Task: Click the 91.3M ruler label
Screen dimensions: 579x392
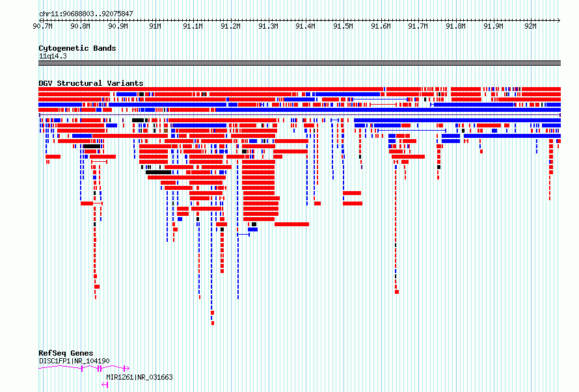Action: [269, 26]
